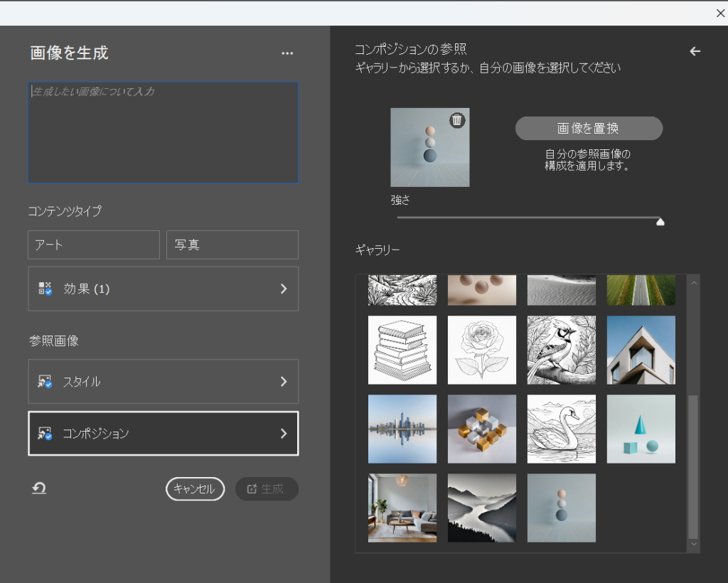The height and width of the screenshot is (583, 728).
Task: Click the 効果 effects icon
Action: 45,289
